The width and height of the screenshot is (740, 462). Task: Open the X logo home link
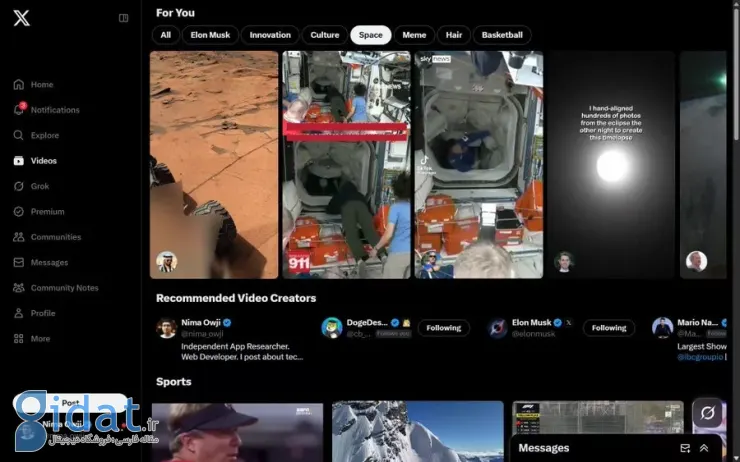[21, 18]
